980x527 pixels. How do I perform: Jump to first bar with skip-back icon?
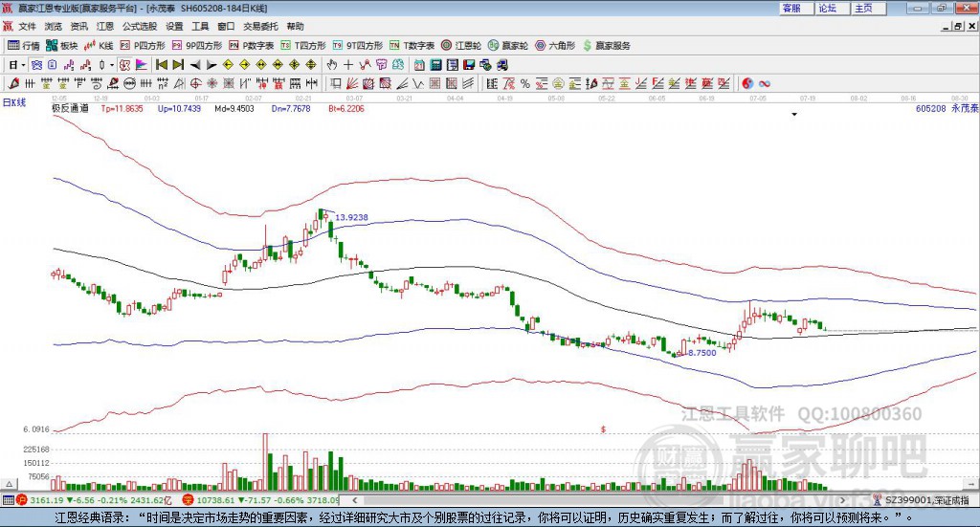click(x=161, y=65)
